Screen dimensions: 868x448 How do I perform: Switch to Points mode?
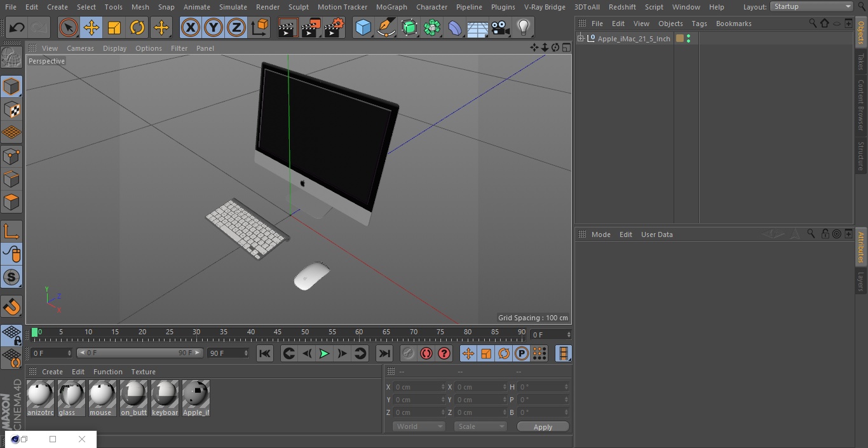tap(11, 156)
